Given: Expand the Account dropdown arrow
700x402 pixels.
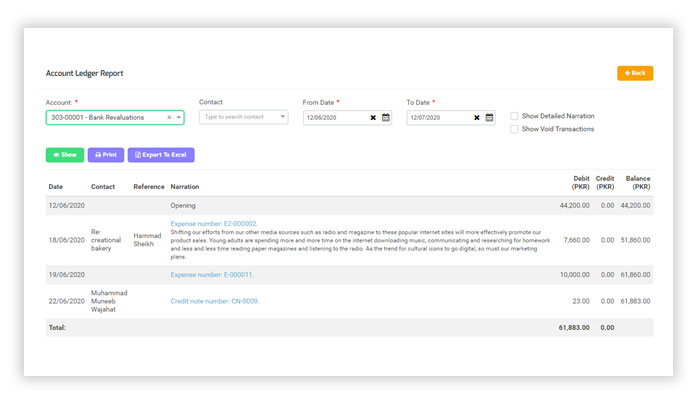Looking at the screenshot, I should 179,117.
